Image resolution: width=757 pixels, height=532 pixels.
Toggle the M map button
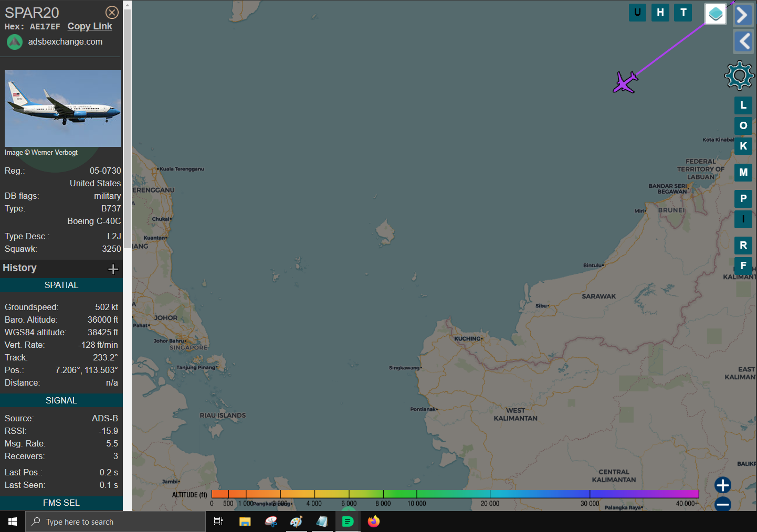point(743,173)
